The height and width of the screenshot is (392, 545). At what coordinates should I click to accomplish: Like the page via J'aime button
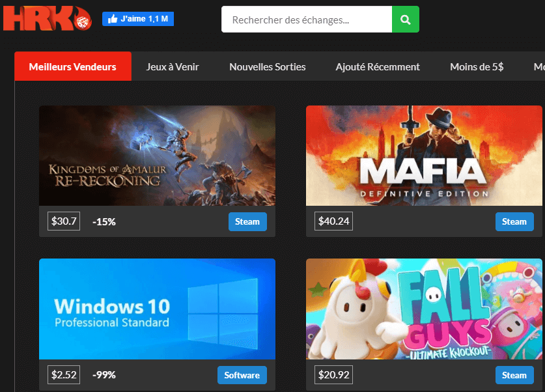tap(138, 19)
